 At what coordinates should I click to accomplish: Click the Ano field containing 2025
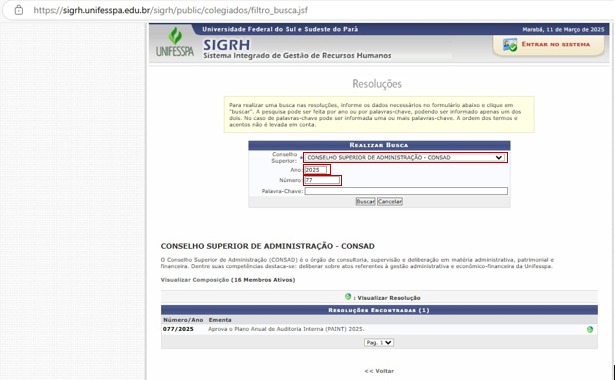(x=316, y=170)
